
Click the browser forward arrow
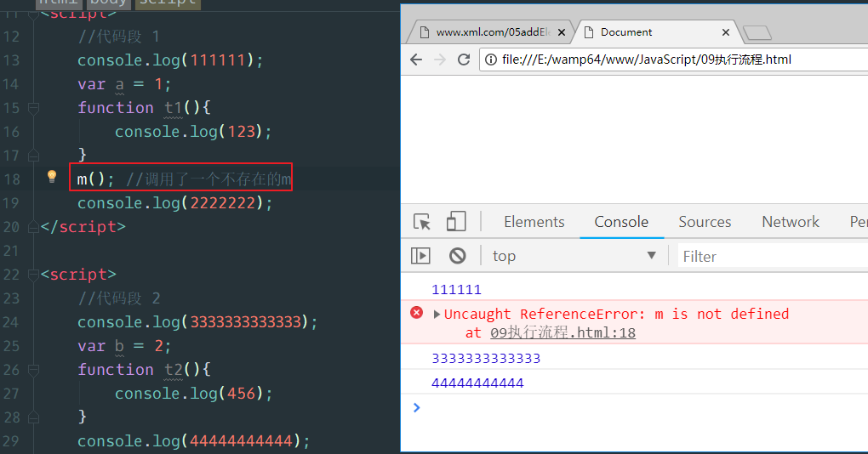point(440,60)
